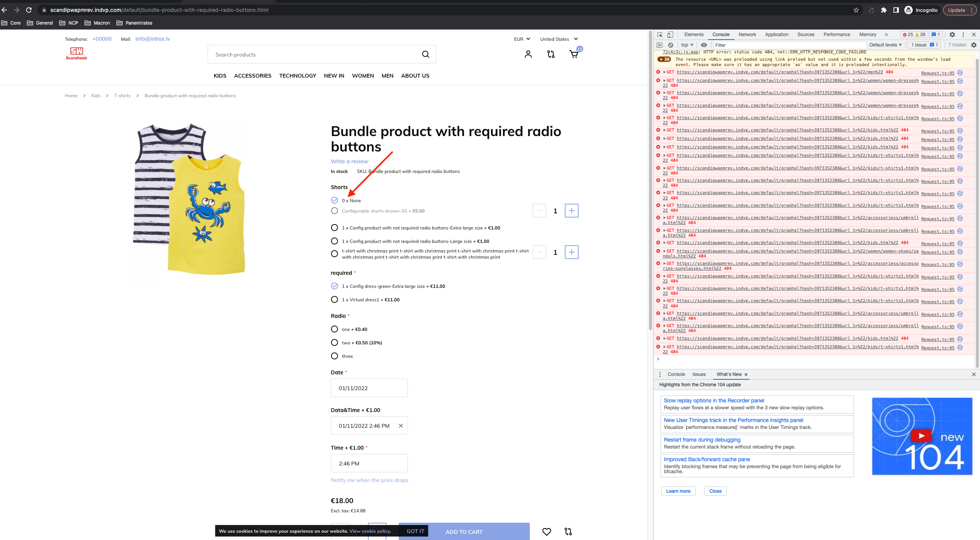Clear the console using the clear icon

(671, 45)
